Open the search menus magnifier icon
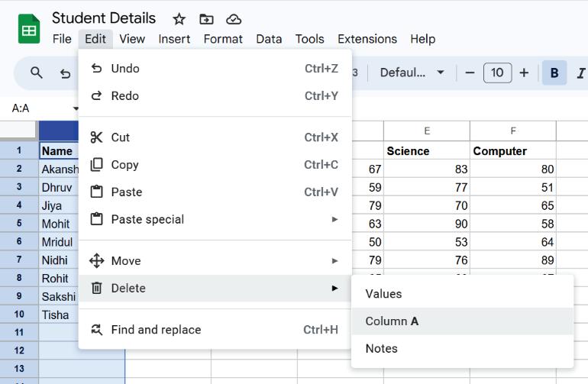This screenshot has width=588, height=384. tap(37, 73)
